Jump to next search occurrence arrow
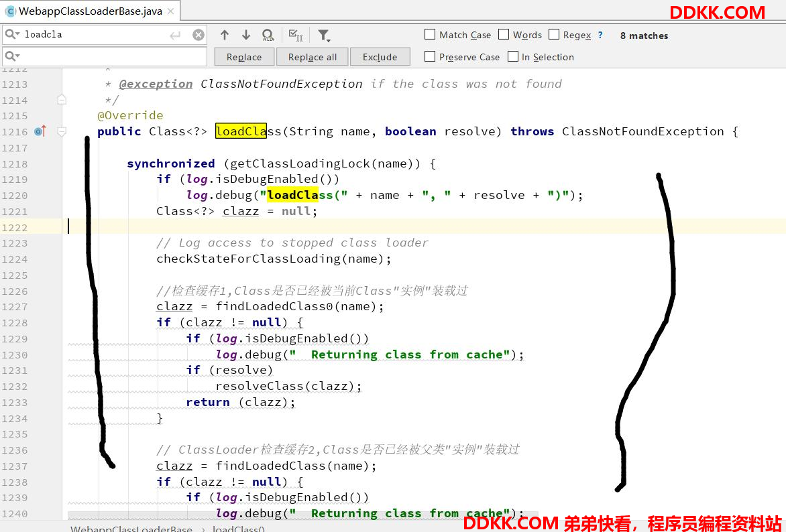 coord(245,35)
